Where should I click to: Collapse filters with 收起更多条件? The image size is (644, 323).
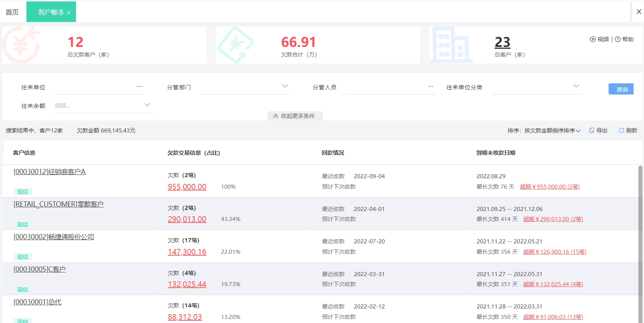(x=295, y=116)
